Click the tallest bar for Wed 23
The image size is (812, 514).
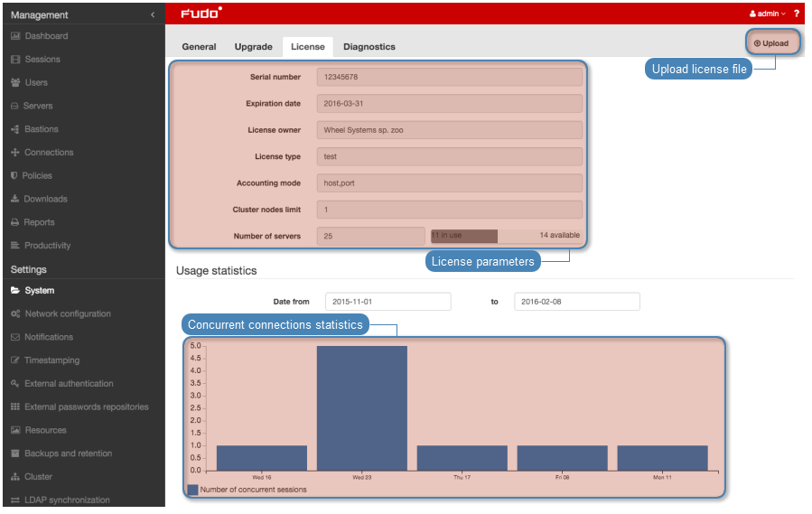tap(361, 407)
